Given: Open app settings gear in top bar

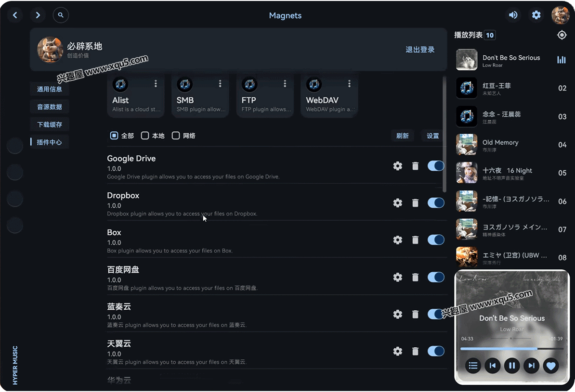Looking at the screenshot, I should (x=536, y=15).
